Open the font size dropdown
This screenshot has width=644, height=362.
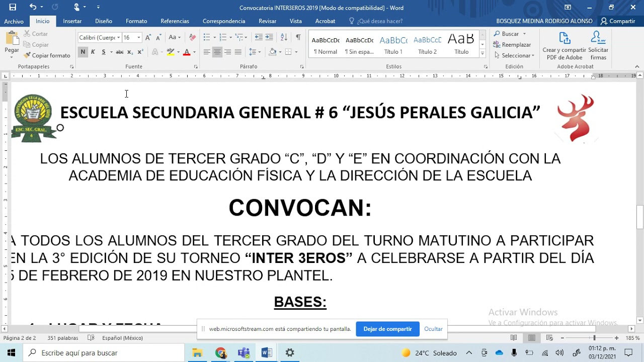point(139,38)
